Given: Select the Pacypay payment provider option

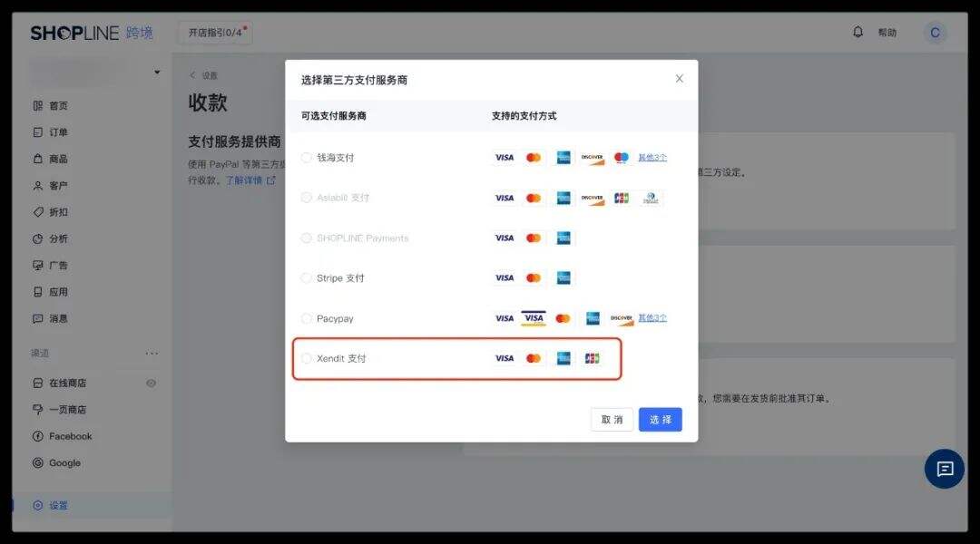Looking at the screenshot, I should click(306, 318).
